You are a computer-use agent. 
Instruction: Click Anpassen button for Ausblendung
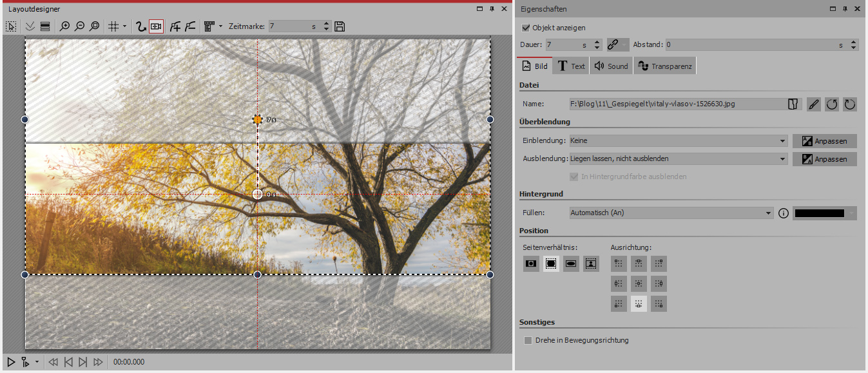coord(825,158)
